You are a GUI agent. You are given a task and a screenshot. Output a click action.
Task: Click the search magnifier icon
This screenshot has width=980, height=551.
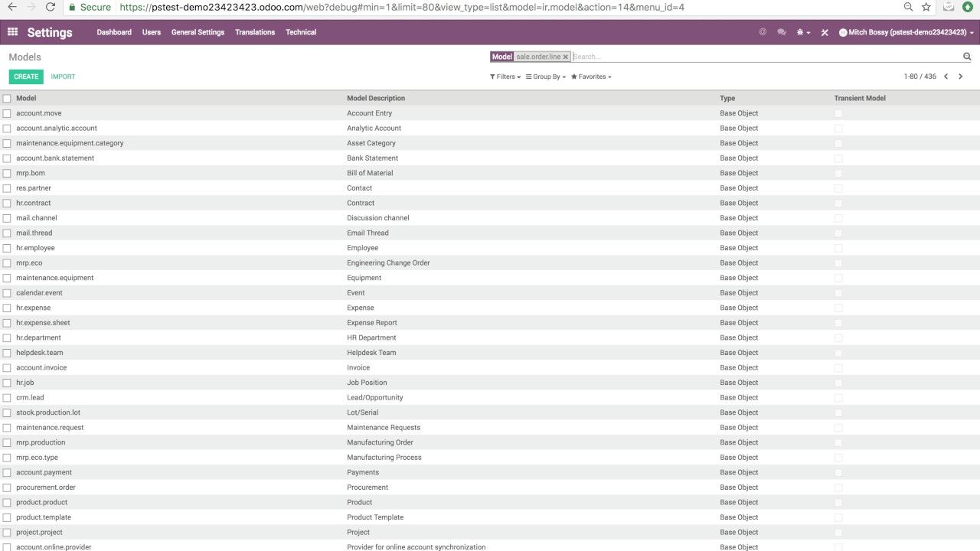point(967,57)
